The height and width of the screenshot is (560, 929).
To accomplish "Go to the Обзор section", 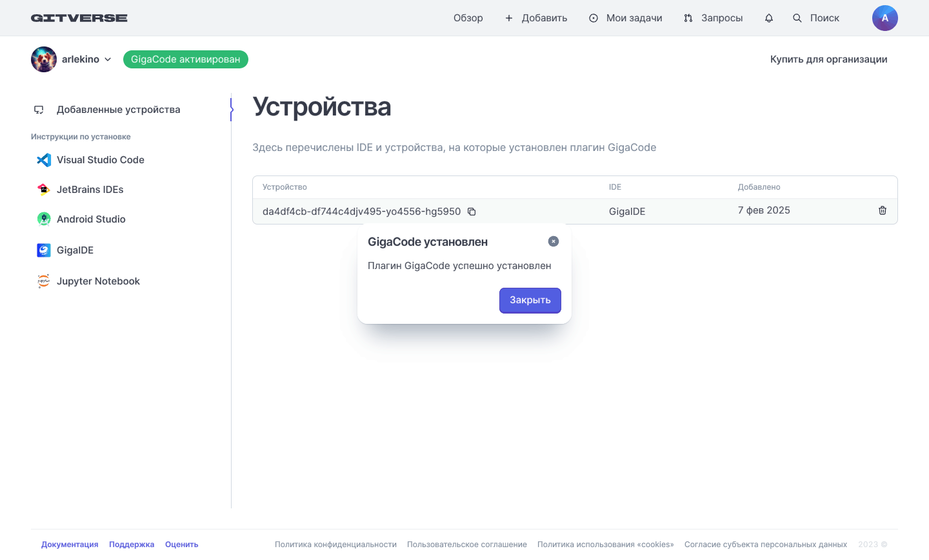I will [x=468, y=18].
